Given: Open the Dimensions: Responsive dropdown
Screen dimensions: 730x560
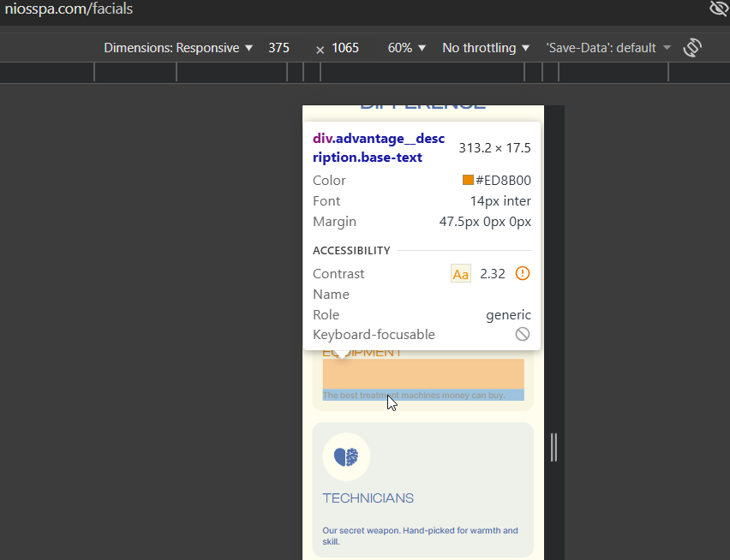Looking at the screenshot, I should [x=178, y=48].
